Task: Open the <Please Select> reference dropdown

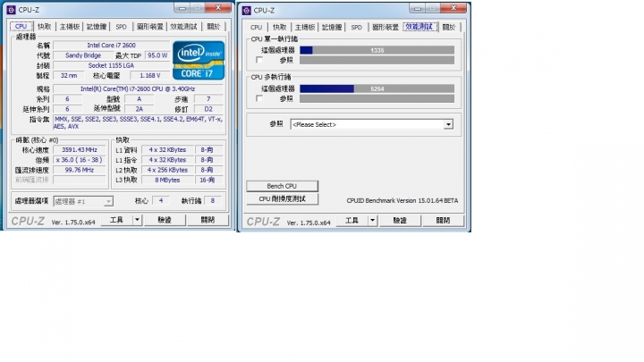Action: [372, 124]
